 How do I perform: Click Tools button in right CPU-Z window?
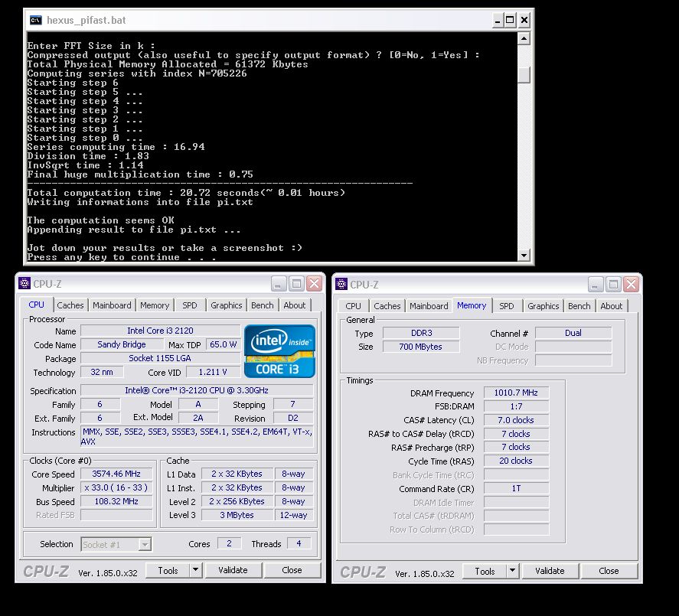pyautogui.click(x=485, y=572)
